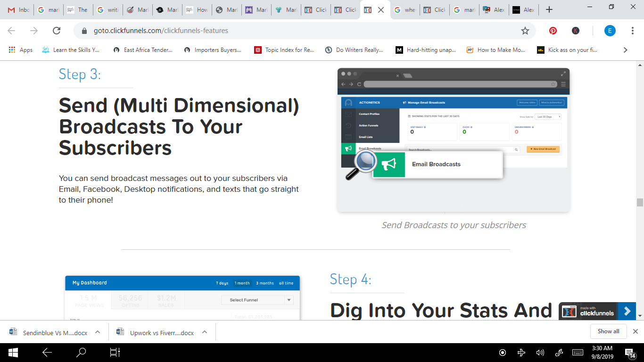Viewport: 644px width, 362px height.
Task: Click the page's vertical scrollbar thumb
Action: (x=640, y=202)
